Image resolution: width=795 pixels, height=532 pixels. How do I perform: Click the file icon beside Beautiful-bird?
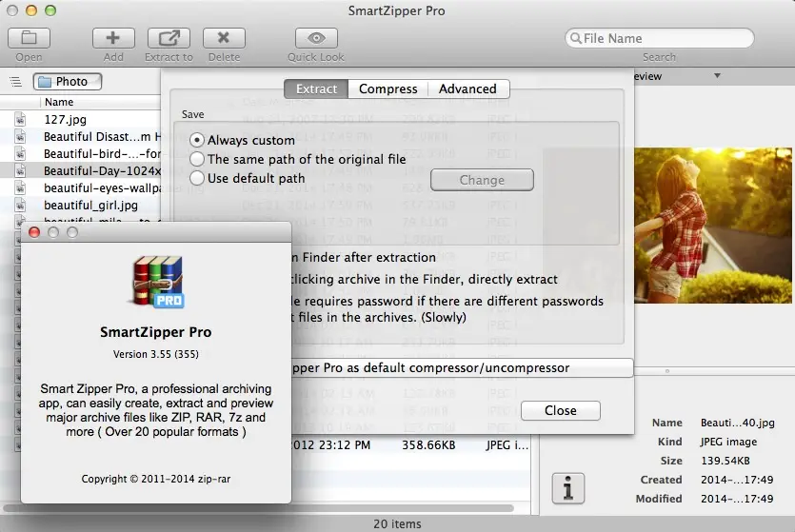(x=20, y=153)
